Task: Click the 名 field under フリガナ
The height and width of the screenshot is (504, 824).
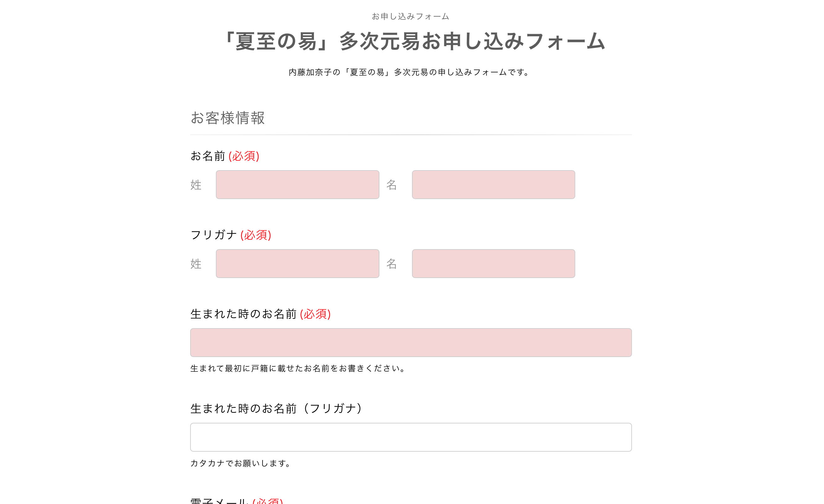Action: (493, 264)
